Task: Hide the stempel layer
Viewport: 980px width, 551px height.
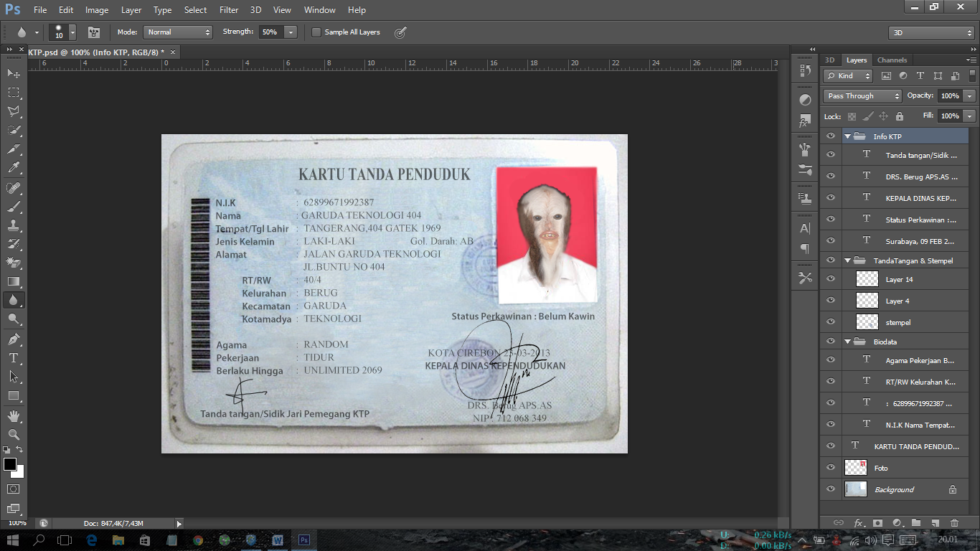Action: pyautogui.click(x=831, y=322)
